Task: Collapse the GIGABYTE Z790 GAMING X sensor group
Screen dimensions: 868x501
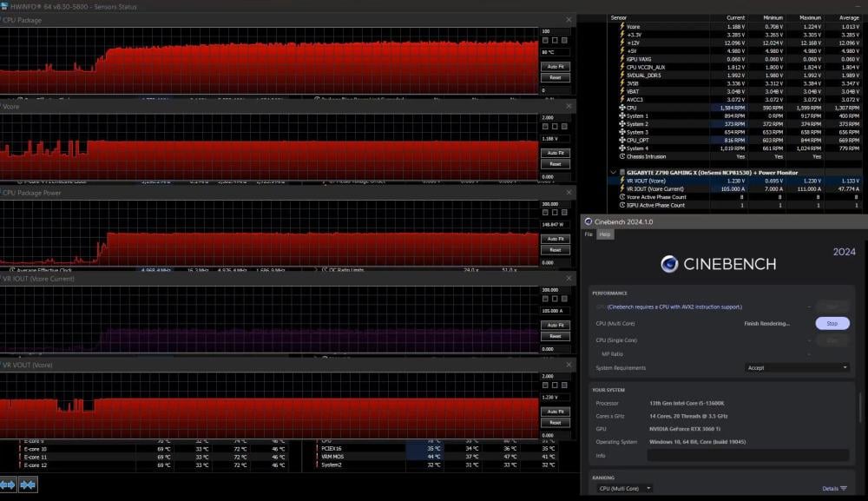Action: tap(614, 173)
